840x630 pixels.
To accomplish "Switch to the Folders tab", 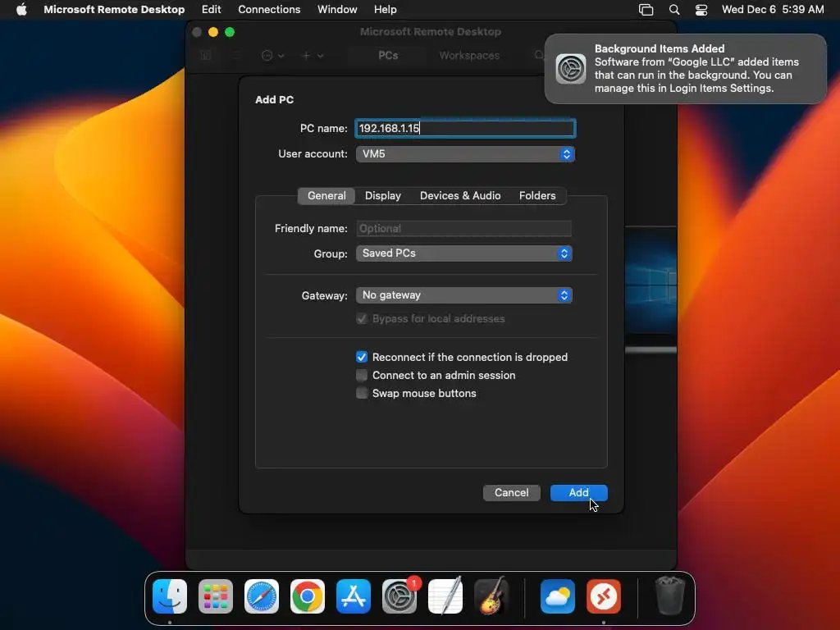I will [x=537, y=195].
